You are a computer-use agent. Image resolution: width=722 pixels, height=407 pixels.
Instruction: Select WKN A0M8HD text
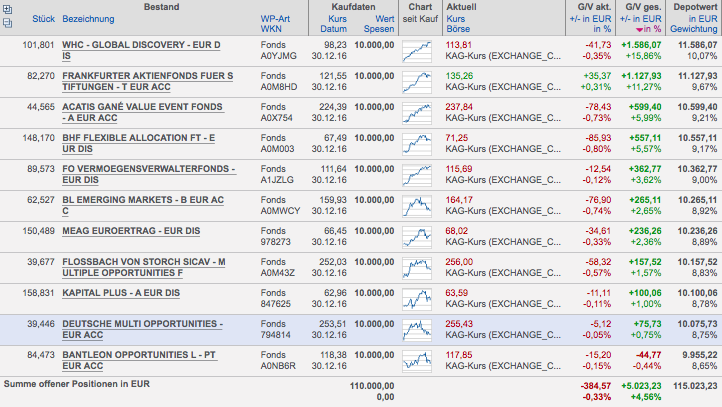279,87
